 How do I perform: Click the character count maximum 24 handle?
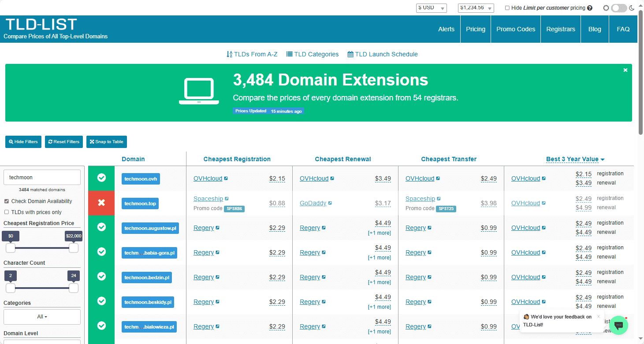pyautogui.click(x=74, y=288)
